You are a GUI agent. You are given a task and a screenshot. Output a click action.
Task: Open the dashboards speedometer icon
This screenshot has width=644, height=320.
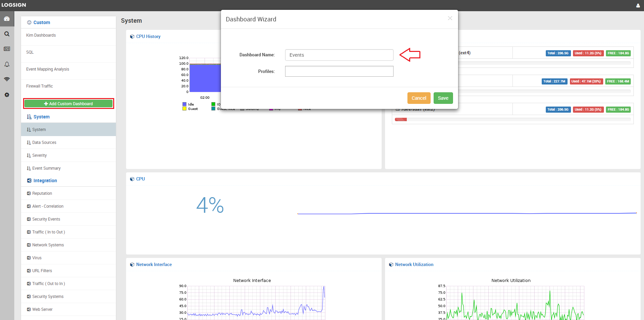coord(7,19)
